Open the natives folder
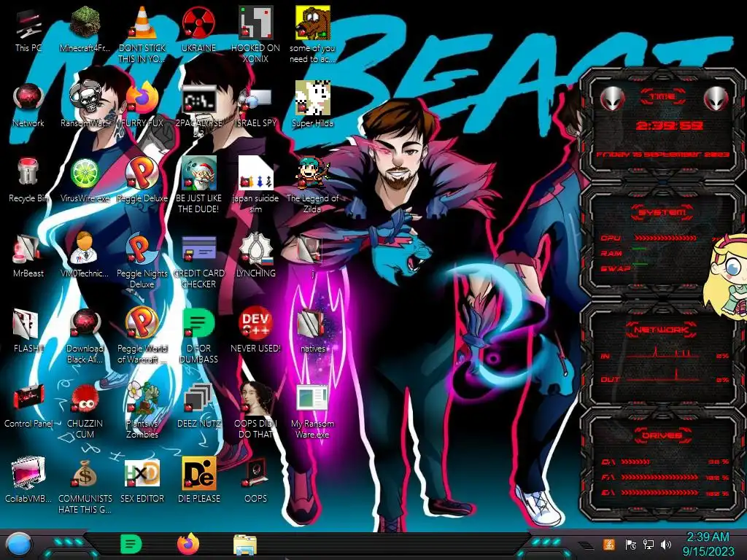The image size is (747, 560). tap(311, 324)
